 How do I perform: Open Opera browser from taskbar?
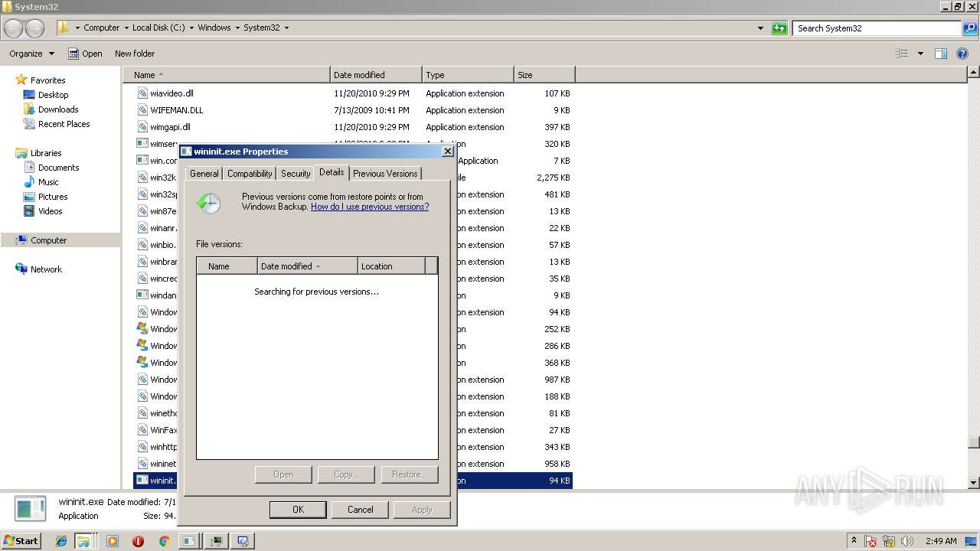coord(138,541)
